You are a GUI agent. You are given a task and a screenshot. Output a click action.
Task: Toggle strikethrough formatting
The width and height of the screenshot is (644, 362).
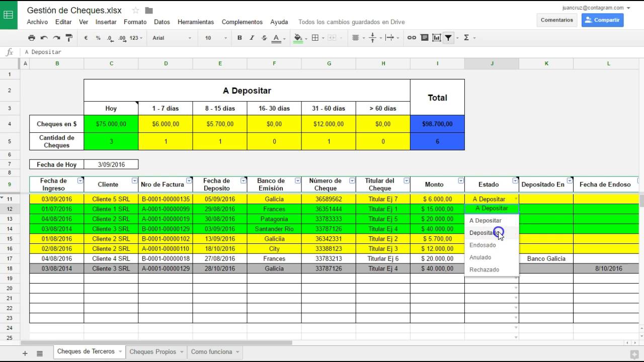[x=264, y=38]
